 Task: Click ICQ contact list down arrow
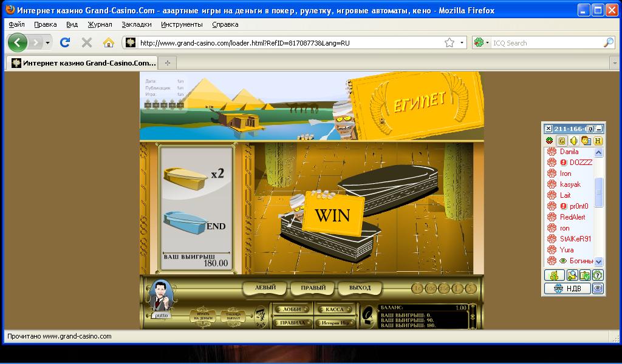click(598, 261)
